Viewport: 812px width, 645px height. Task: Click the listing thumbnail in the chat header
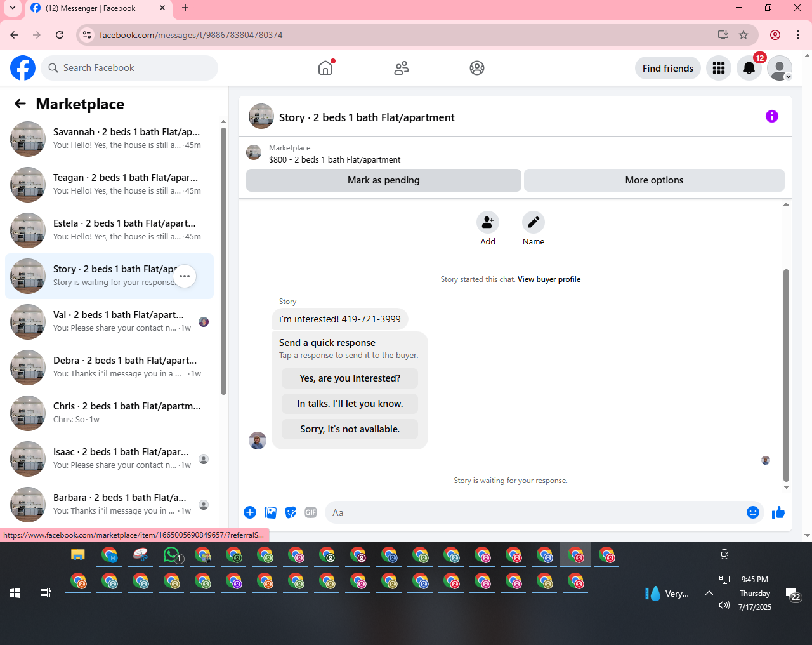(261, 116)
